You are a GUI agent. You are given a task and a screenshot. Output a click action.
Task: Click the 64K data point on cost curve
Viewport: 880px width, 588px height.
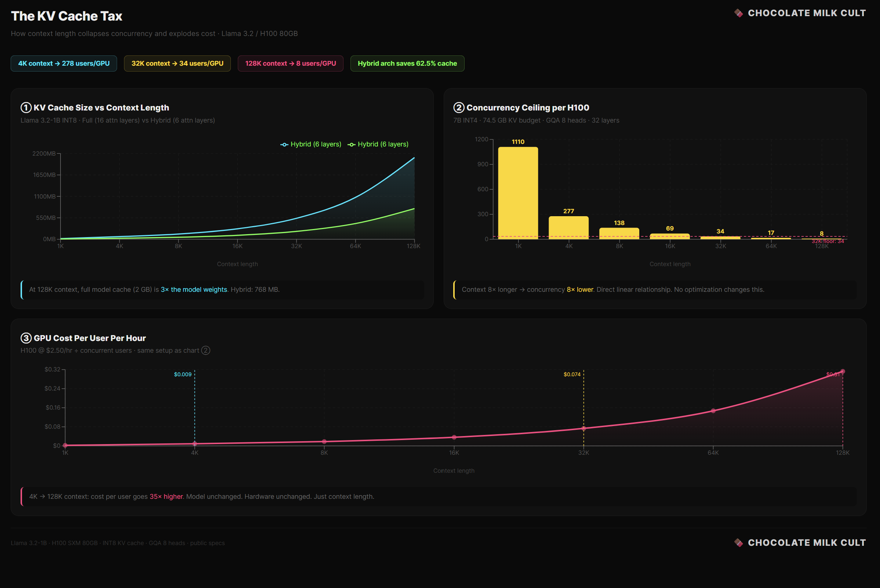(x=713, y=411)
